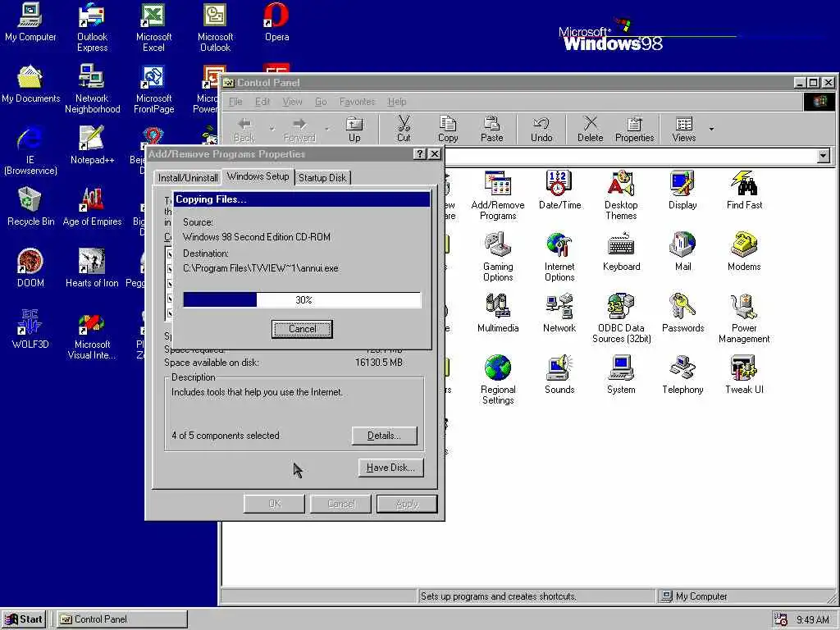Image resolution: width=840 pixels, height=630 pixels.
Task: Switch to Startup Disk tab
Action: click(x=322, y=178)
